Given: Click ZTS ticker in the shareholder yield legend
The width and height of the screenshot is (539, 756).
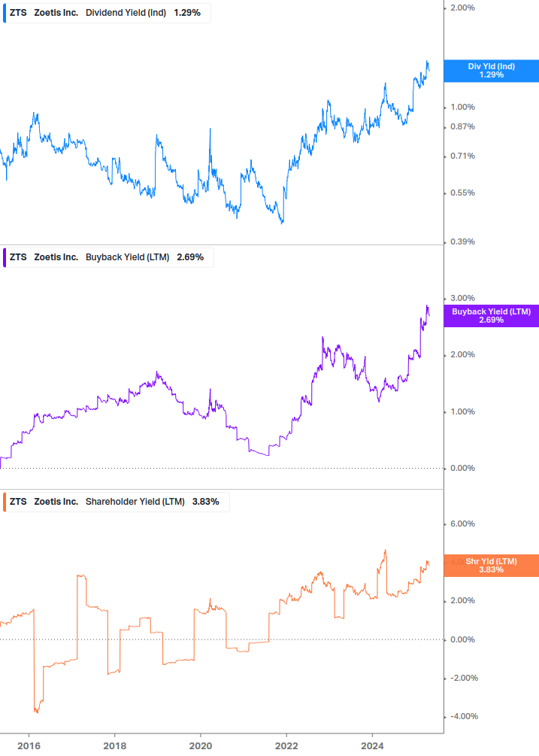Looking at the screenshot, I should 18,502.
